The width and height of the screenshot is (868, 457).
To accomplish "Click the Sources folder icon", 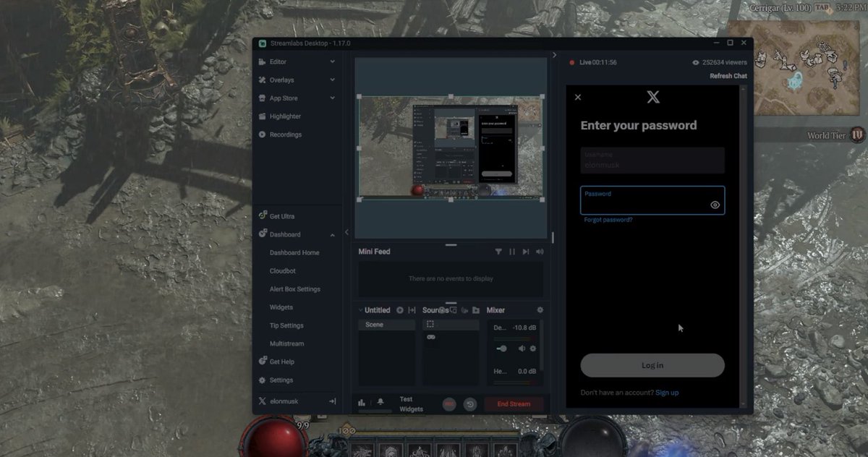I will (x=476, y=310).
